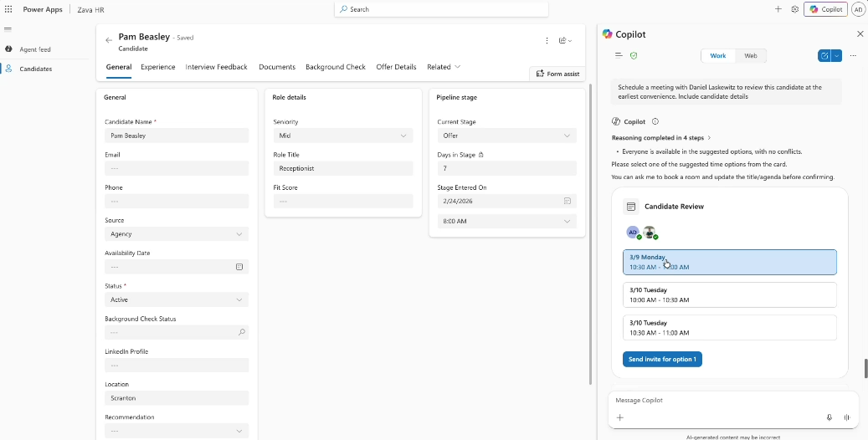Click the green shield icon in Copilot
This screenshot has height=440, width=868.
click(x=634, y=56)
